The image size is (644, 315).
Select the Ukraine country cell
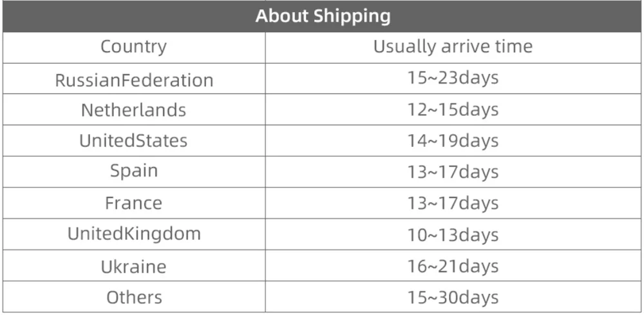(134, 267)
